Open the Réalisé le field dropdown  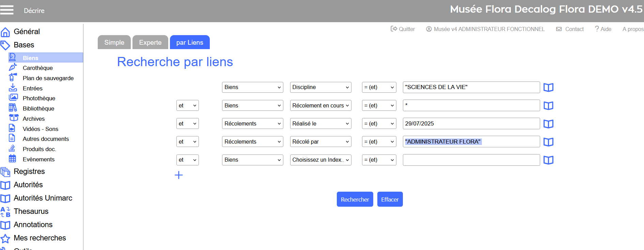point(320,123)
